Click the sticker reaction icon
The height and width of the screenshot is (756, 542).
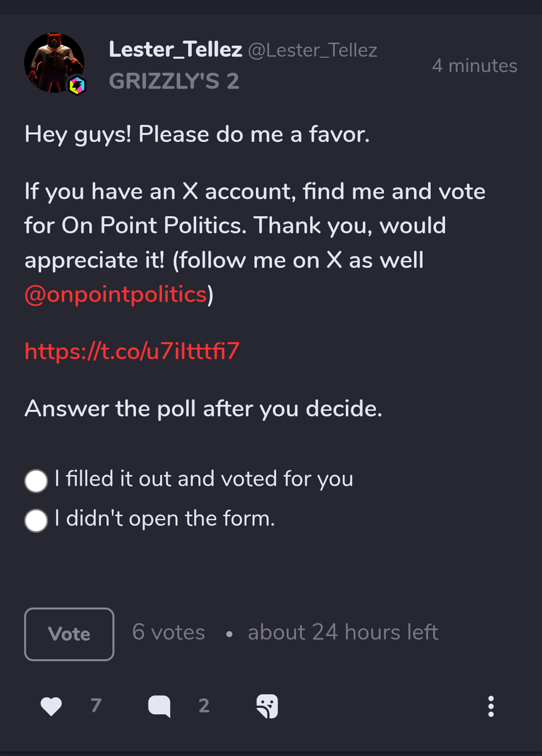coord(267,706)
